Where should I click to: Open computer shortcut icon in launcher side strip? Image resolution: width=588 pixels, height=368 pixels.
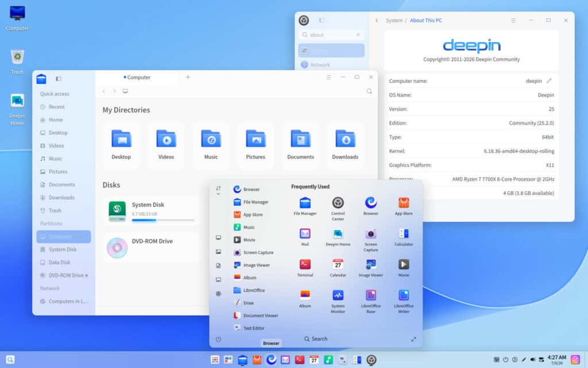point(218,237)
